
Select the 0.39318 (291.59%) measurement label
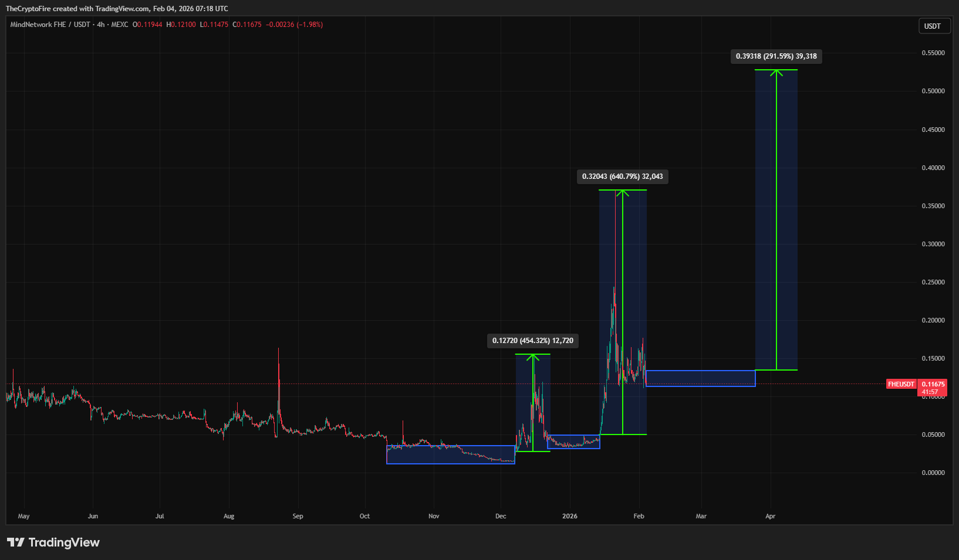(x=776, y=56)
